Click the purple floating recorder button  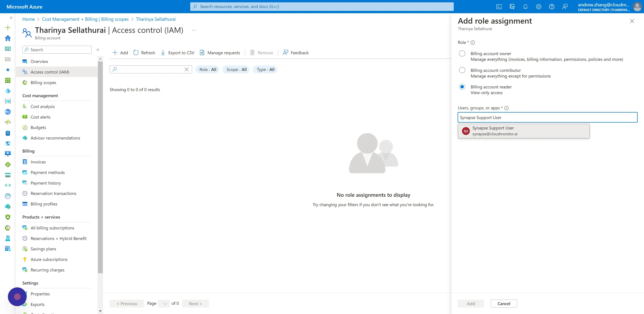click(17, 297)
